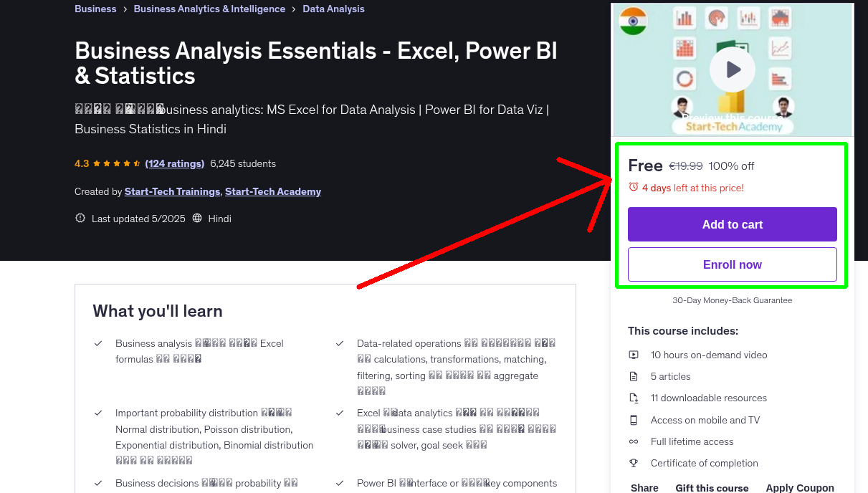This screenshot has height=493, width=868.
Task: Click the What you'll learn heading
Action: click(158, 311)
